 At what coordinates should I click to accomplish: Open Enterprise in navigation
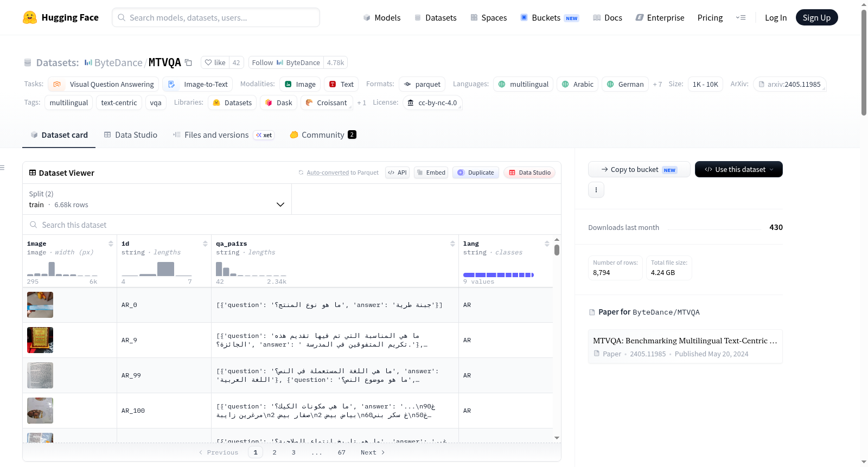click(660, 17)
